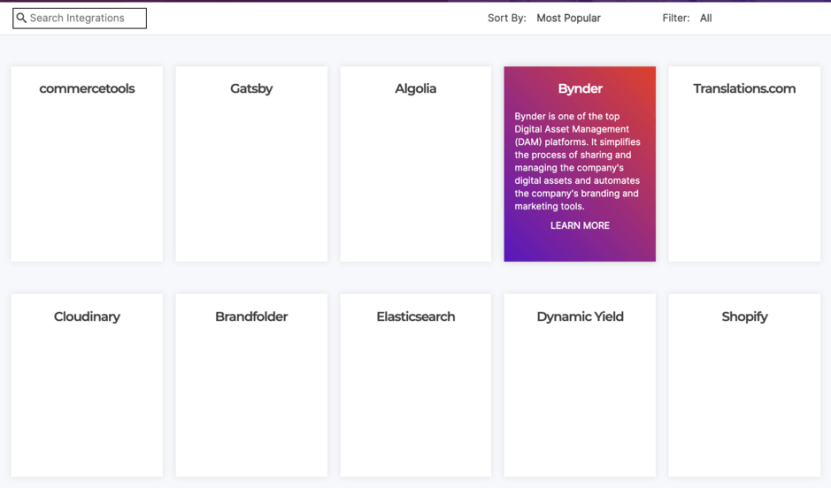Click the Bynder description paragraph text
The image size is (831, 488).
(x=577, y=161)
